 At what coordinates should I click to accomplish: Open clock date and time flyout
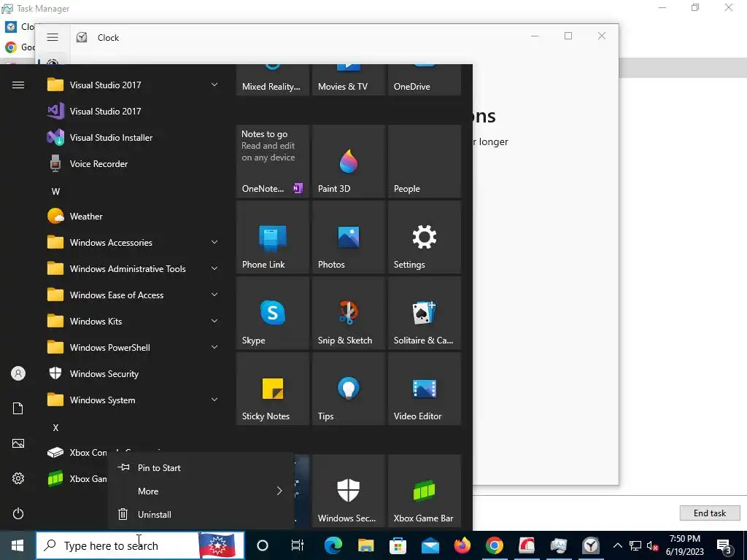(x=685, y=545)
